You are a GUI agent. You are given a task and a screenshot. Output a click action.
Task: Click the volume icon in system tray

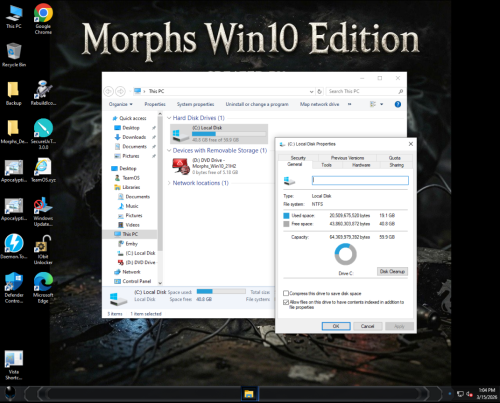click(469, 394)
